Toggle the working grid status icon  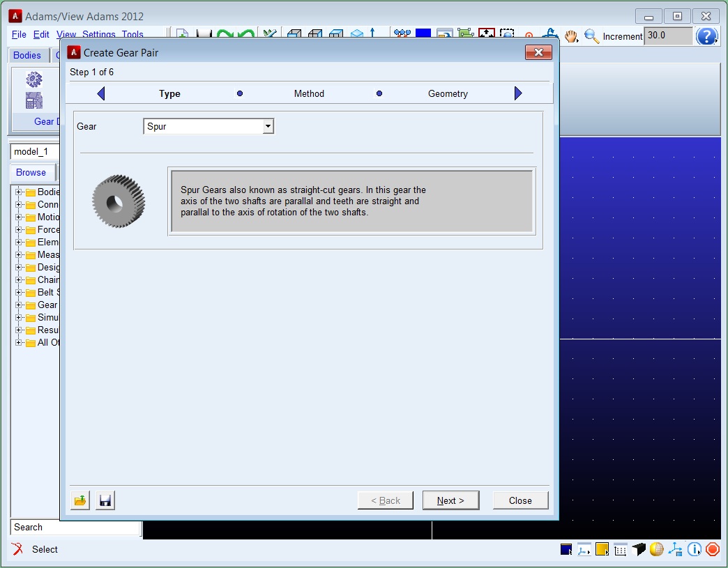pyautogui.click(x=621, y=549)
